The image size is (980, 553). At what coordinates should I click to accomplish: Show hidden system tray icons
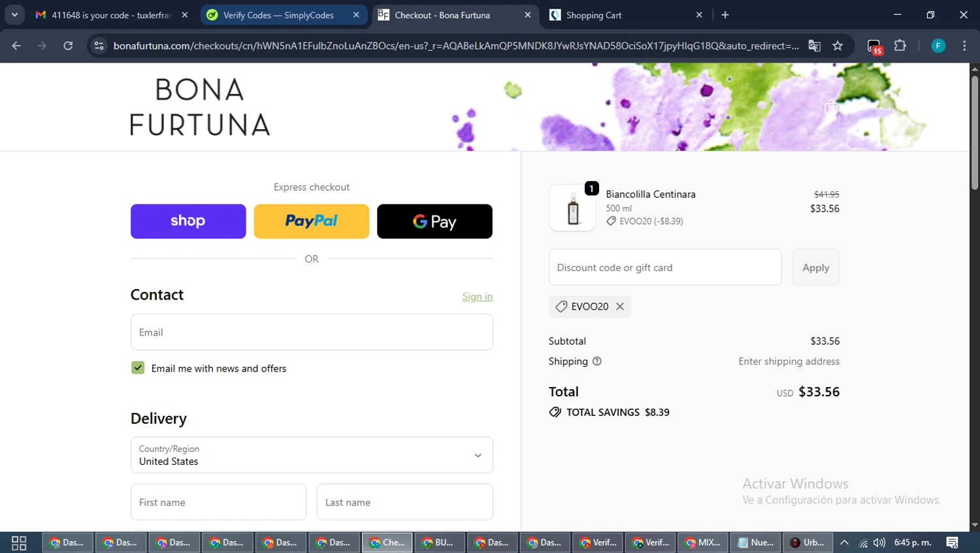[x=845, y=543]
